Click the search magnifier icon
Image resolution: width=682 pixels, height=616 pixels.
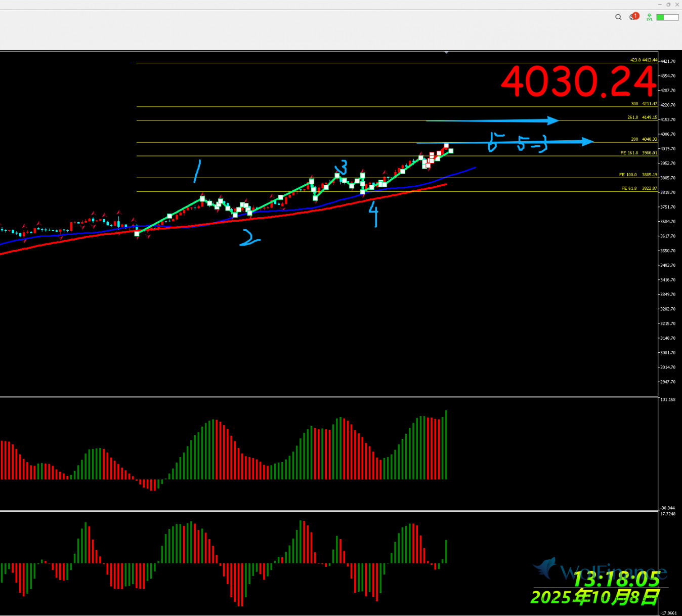(618, 17)
